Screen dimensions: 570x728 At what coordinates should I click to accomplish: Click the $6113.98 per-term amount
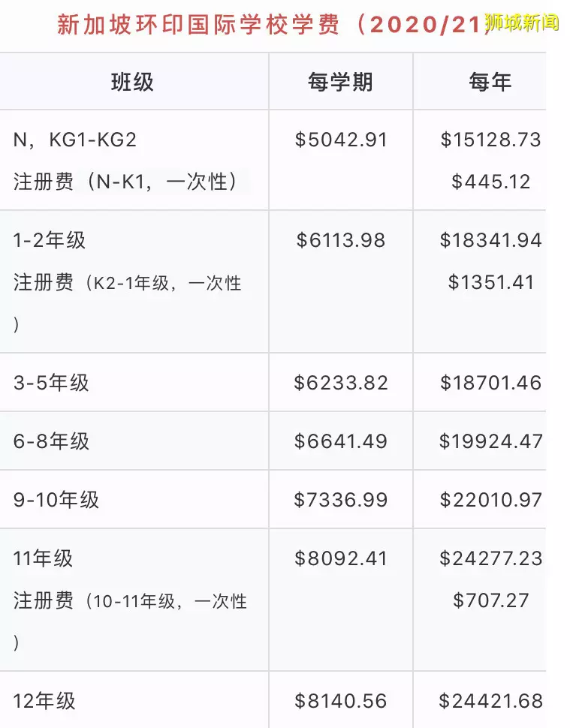[340, 240]
